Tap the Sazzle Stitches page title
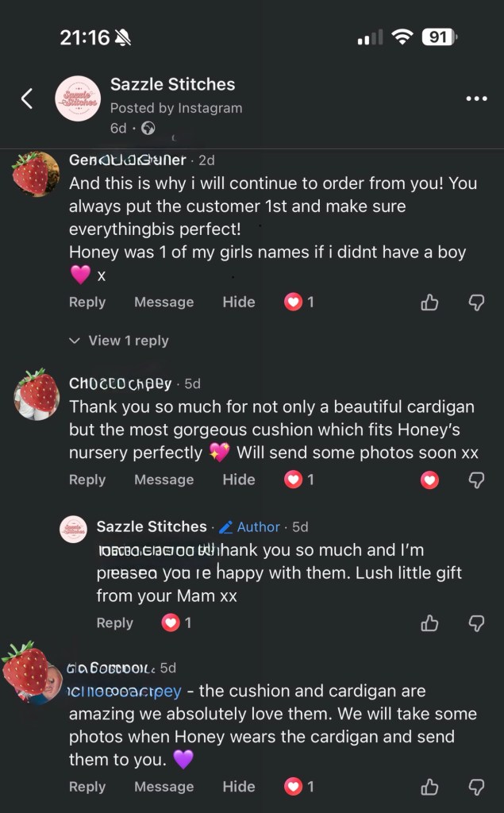The width and height of the screenshot is (504, 813). pos(172,84)
